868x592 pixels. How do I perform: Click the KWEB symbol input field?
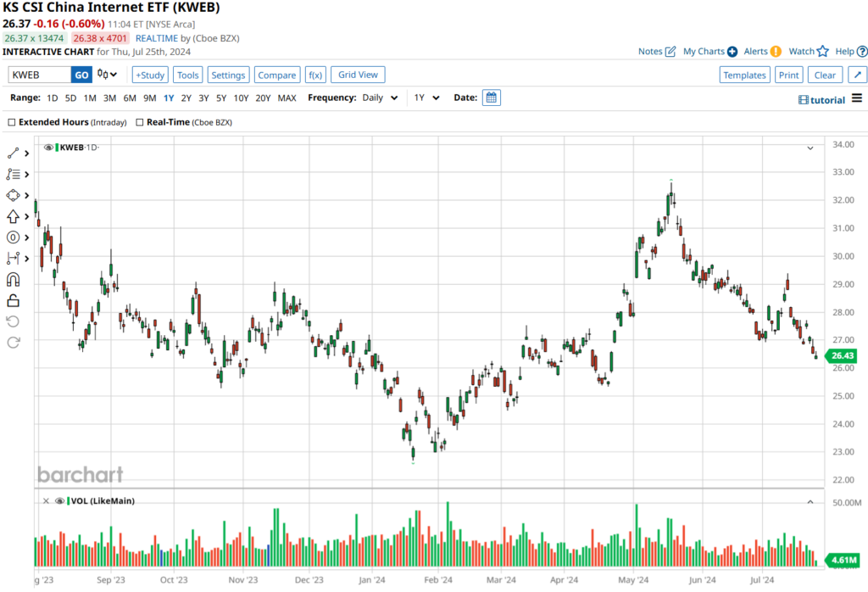39,75
